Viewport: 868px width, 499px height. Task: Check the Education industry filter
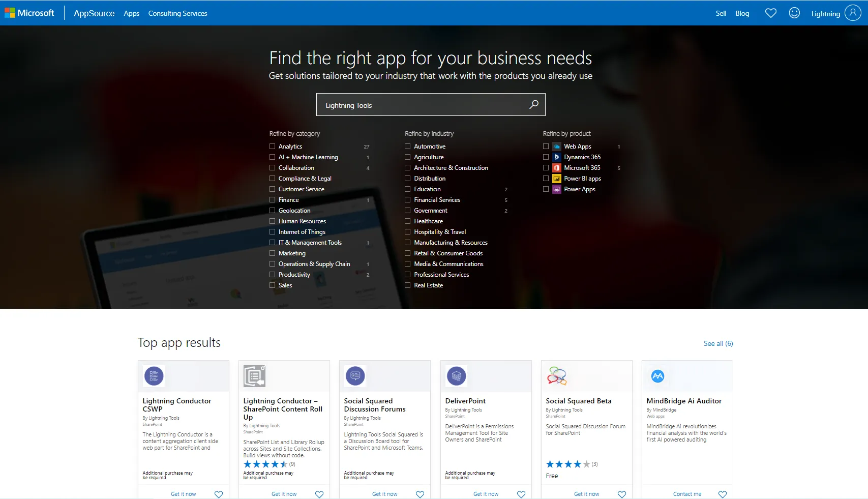point(408,189)
